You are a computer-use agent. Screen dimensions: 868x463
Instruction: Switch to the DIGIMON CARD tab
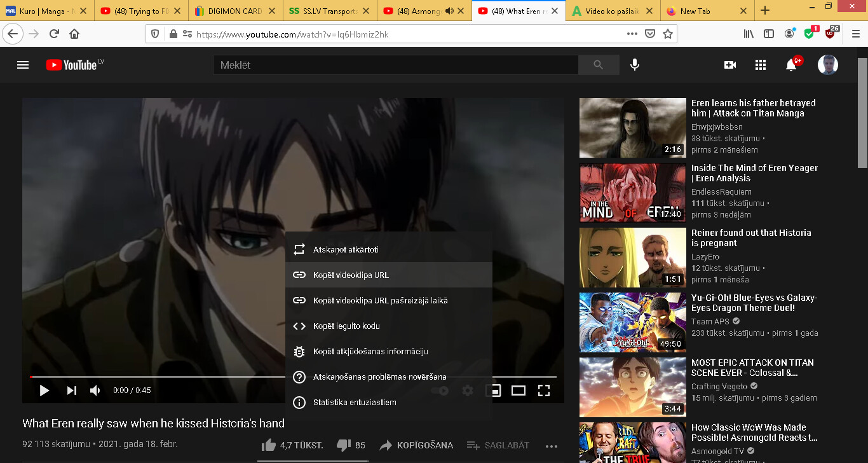coord(235,11)
